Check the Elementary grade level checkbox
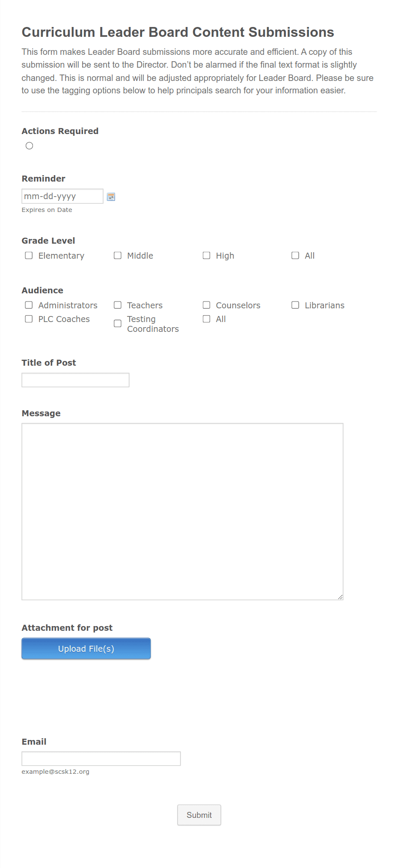This screenshot has height=868, width=398. tap(29, 255)
